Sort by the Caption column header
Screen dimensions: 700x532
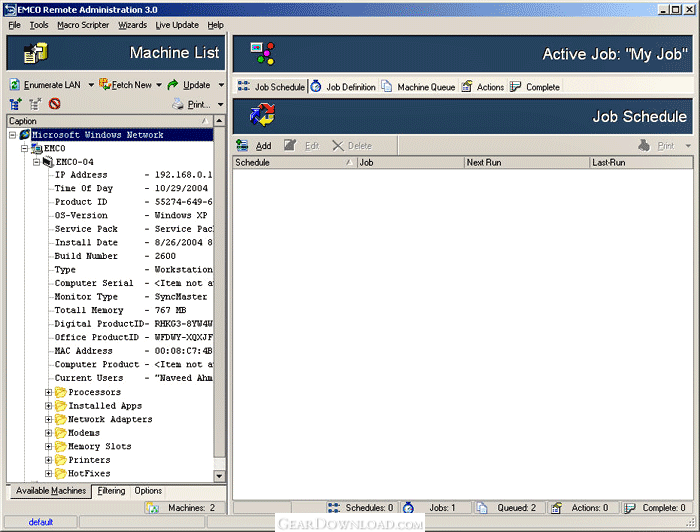(110, 121)
